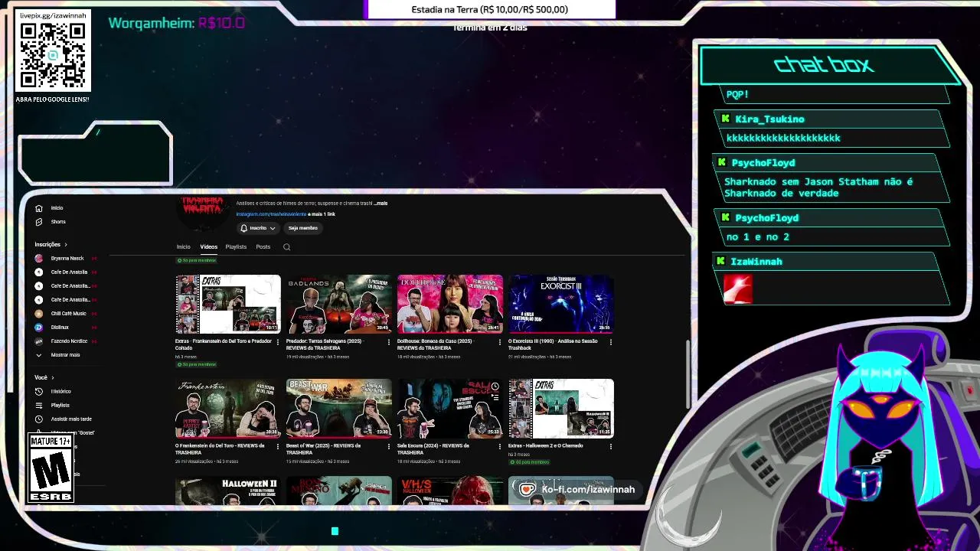Switch to the channel Início tab
This screenshot has width=980, height=551.
184,247
